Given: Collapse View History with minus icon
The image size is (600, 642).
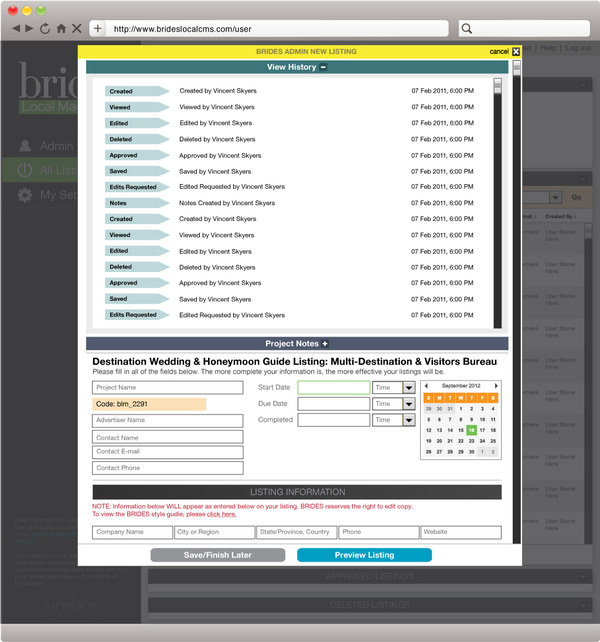Looking at the screenshot, I should coord(323,67).
